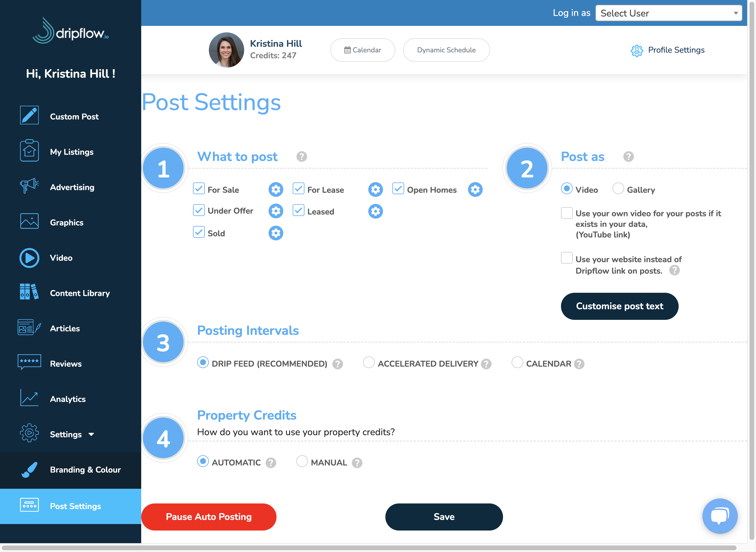This screenshot has height=552, width=756.
Task: Click the Save button
Action: click(444, 517)
